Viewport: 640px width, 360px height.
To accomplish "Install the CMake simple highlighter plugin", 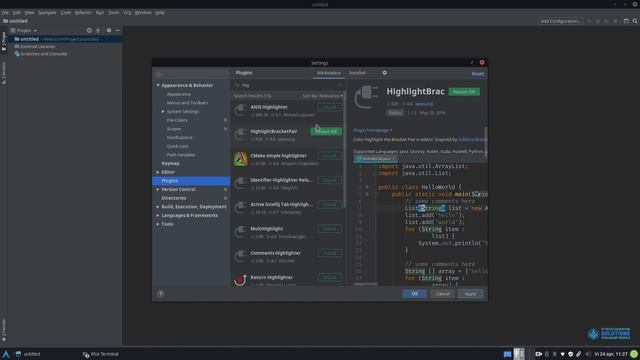I will 330,156.
